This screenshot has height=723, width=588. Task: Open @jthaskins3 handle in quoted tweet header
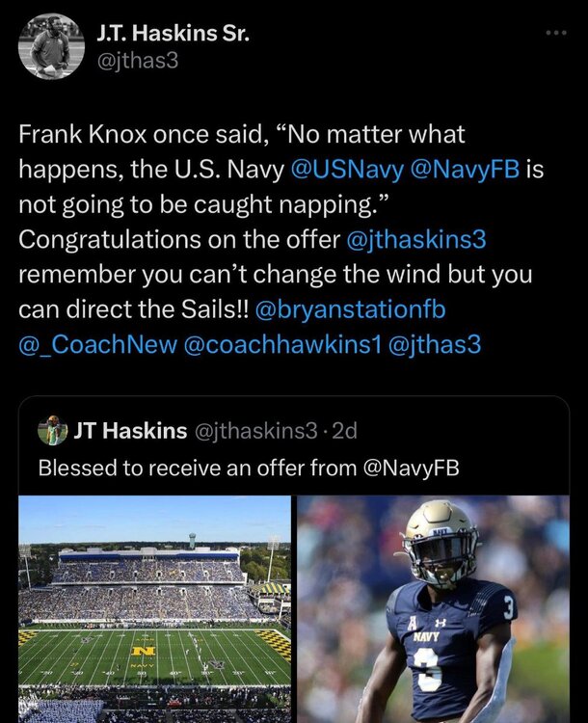click(256, 431)
